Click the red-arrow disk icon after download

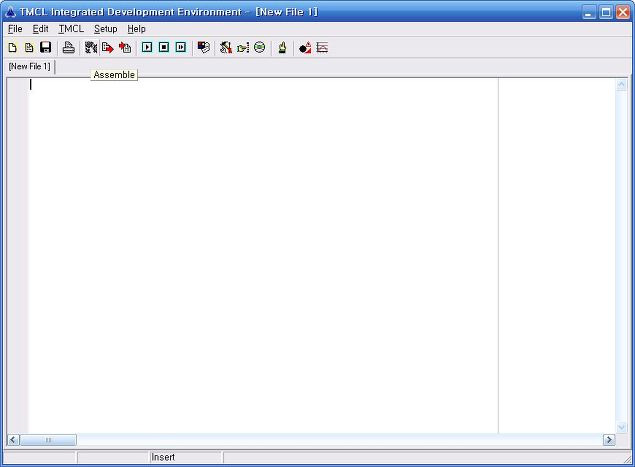coord(125,48)
